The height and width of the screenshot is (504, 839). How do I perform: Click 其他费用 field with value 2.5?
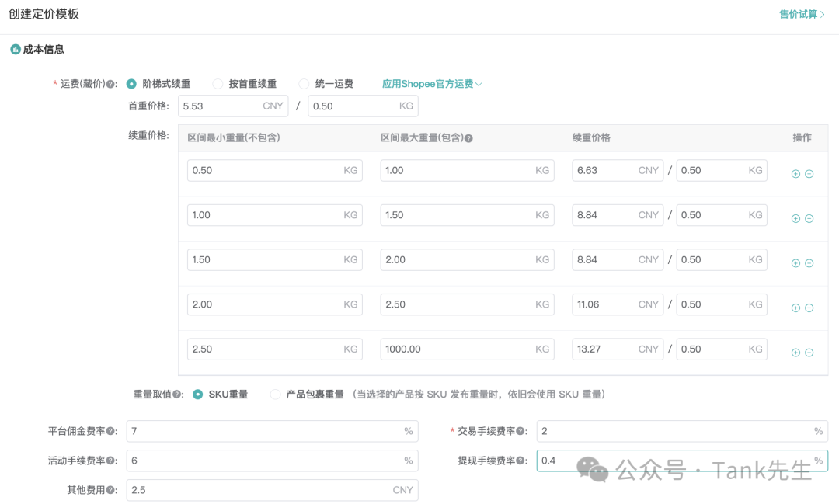click(273, 490)
